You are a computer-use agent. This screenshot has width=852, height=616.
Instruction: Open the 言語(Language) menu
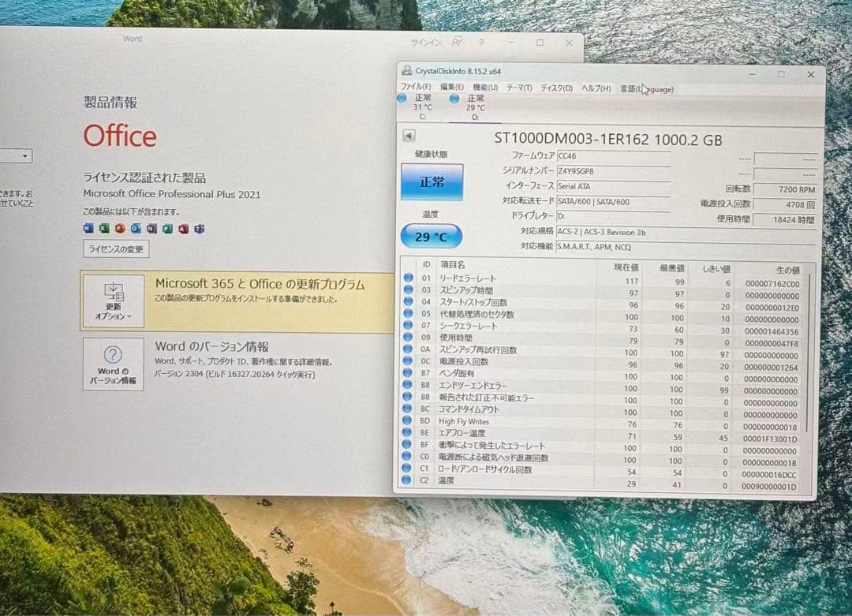pos(646,88)
